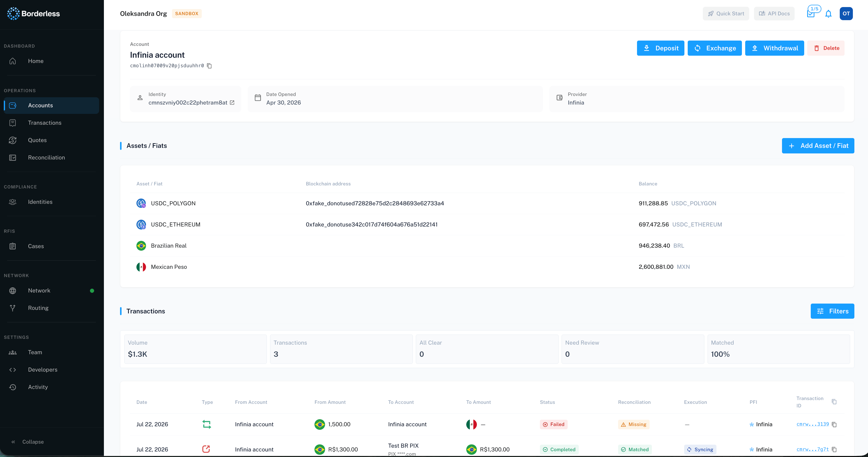The image size is (868, 457).
Task: Delete the Infinia account
Action: [826, 48]
